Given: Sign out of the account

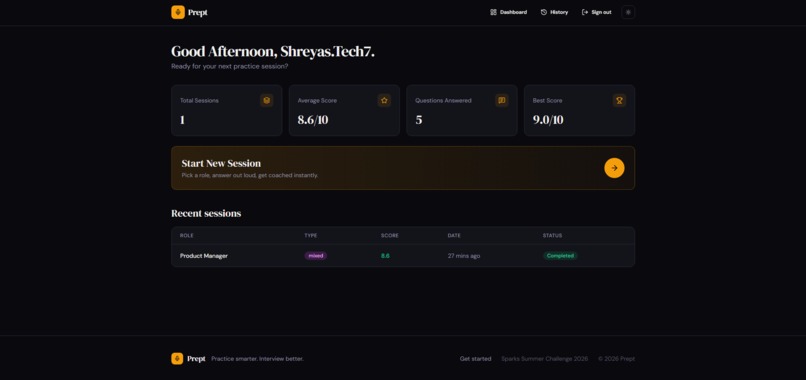Looking at the screenshot, I should (596, 12).
